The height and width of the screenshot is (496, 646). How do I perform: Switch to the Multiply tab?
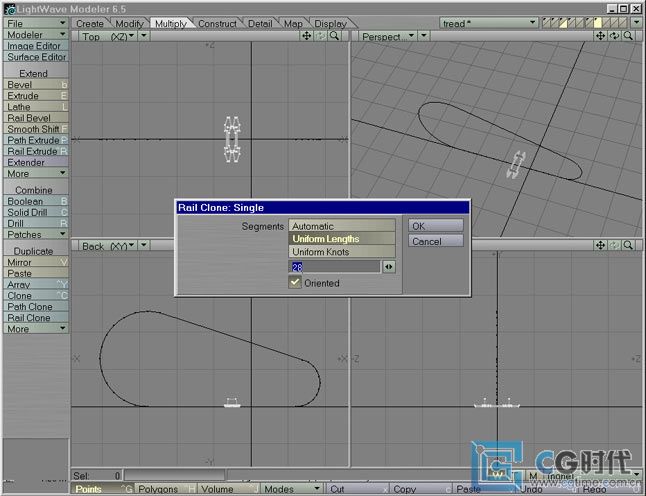[171, 24]
